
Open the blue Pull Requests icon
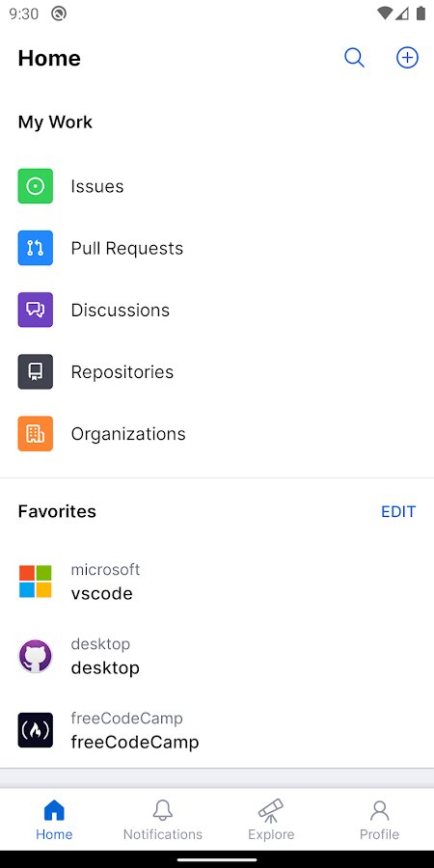click(x=36, y=248)
